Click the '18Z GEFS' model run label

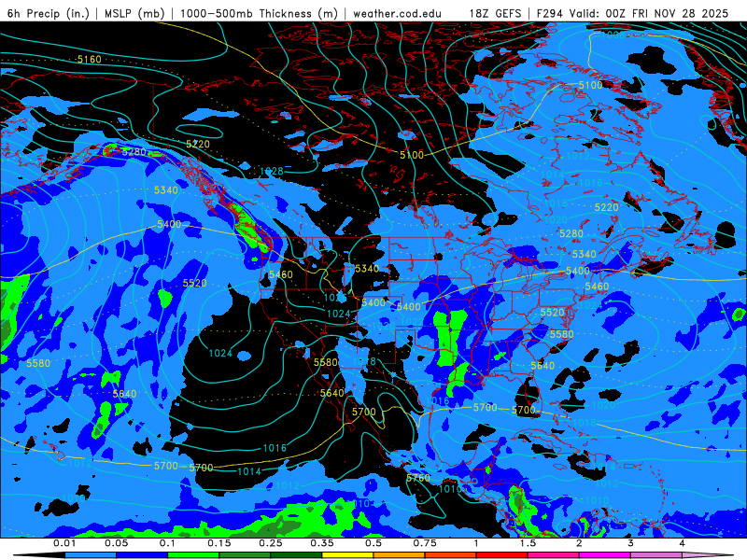coord(496,13)
